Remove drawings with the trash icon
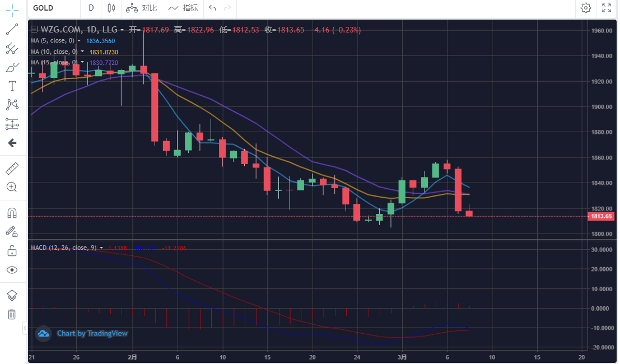The width and height of the screenshot is (620, 364). coord(12,314)
